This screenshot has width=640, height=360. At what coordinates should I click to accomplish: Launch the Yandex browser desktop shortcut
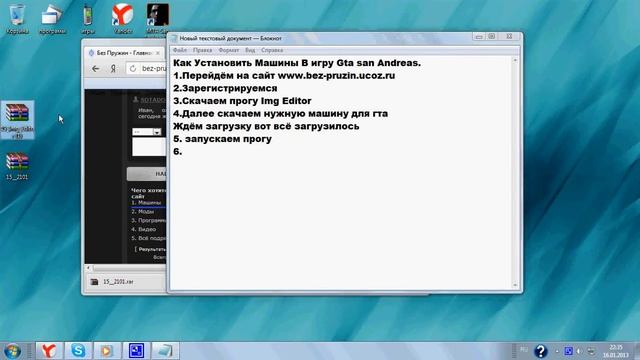coord(122,19)
